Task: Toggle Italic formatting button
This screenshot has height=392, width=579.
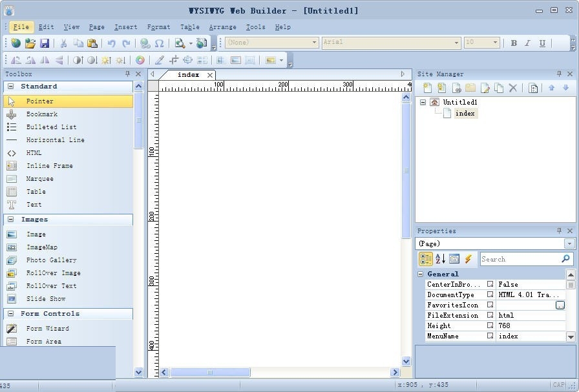Action: pos(528,43)
